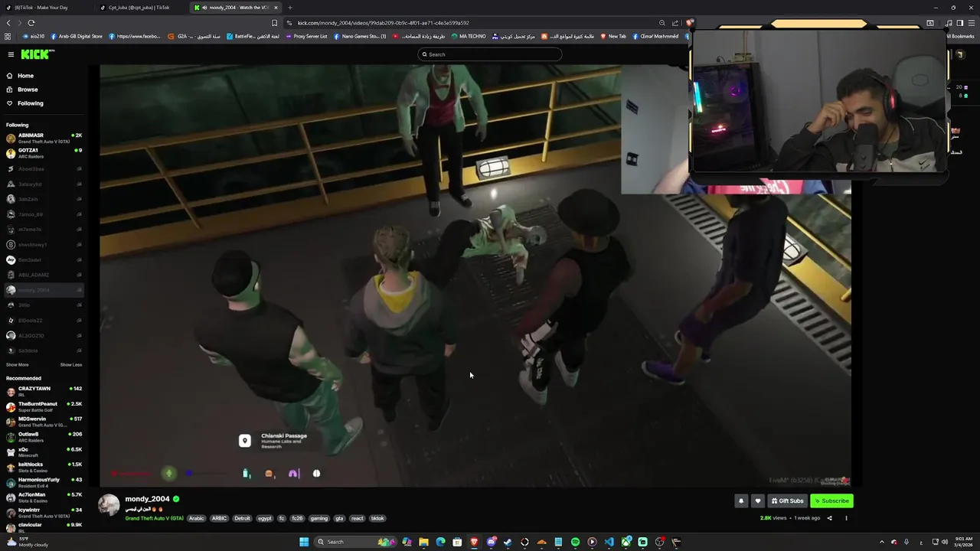Select the Detroit tag

click(x=243, y=518)
